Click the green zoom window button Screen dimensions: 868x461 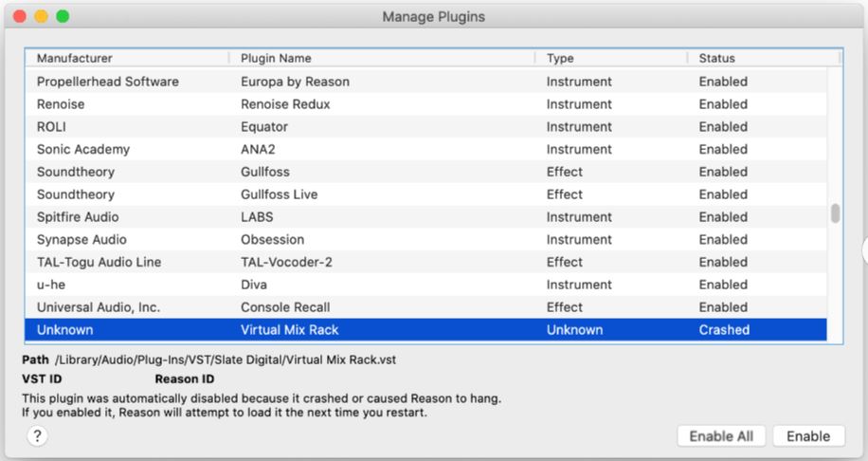tap(63, 16)
